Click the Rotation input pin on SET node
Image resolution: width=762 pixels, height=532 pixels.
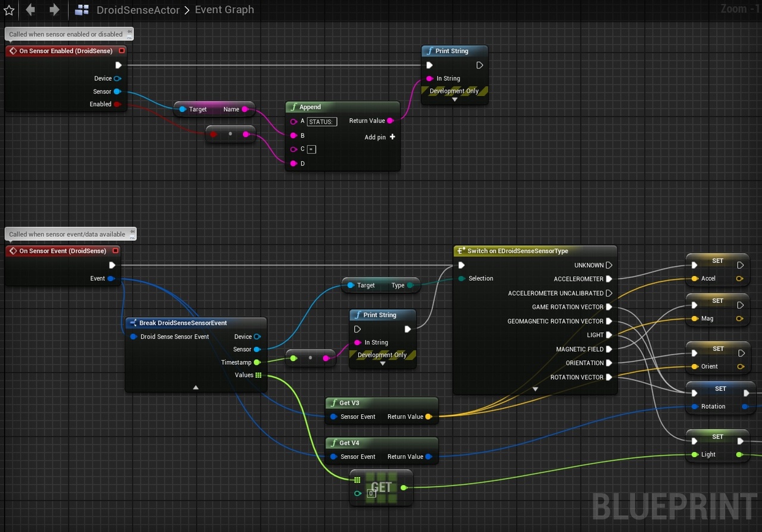(x=694, y=407)
